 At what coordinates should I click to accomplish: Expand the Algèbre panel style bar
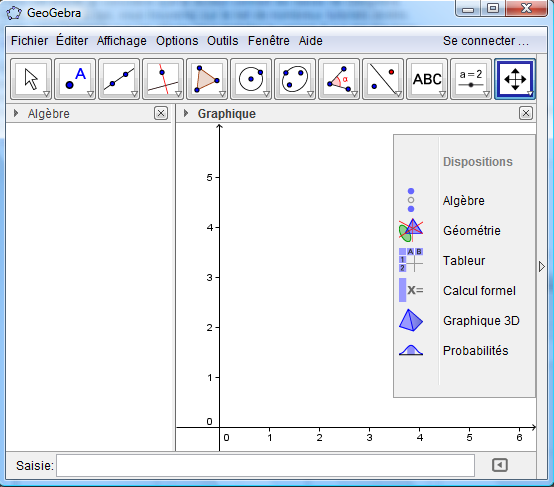tap(16, 113)
